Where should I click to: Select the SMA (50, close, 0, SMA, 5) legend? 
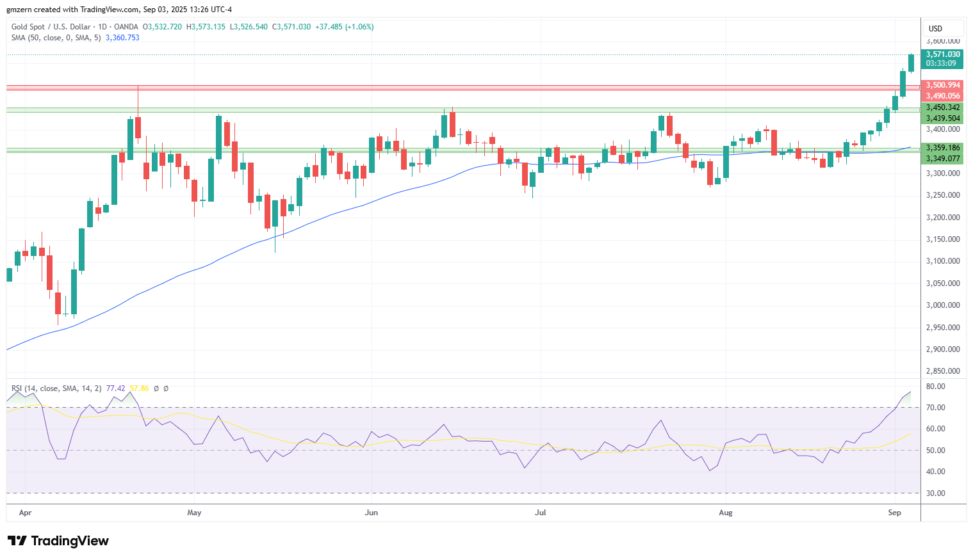[x=56, y=38]
